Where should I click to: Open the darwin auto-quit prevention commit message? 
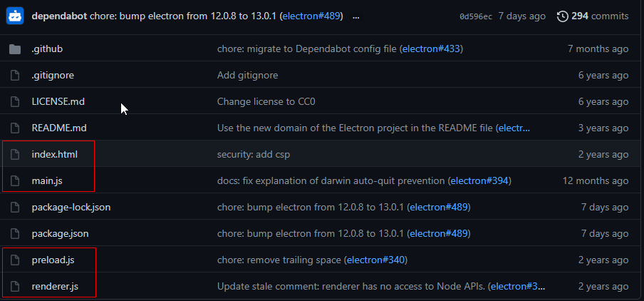(331, 180)
